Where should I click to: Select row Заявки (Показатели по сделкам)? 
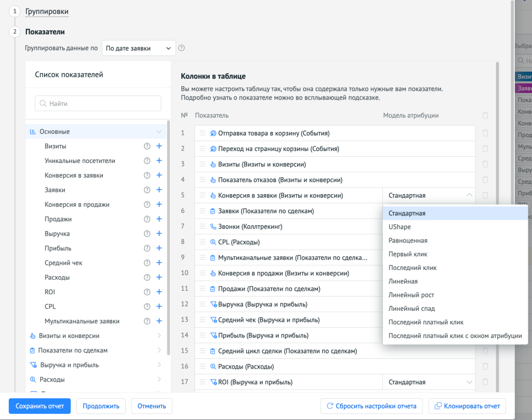point(289,211)
